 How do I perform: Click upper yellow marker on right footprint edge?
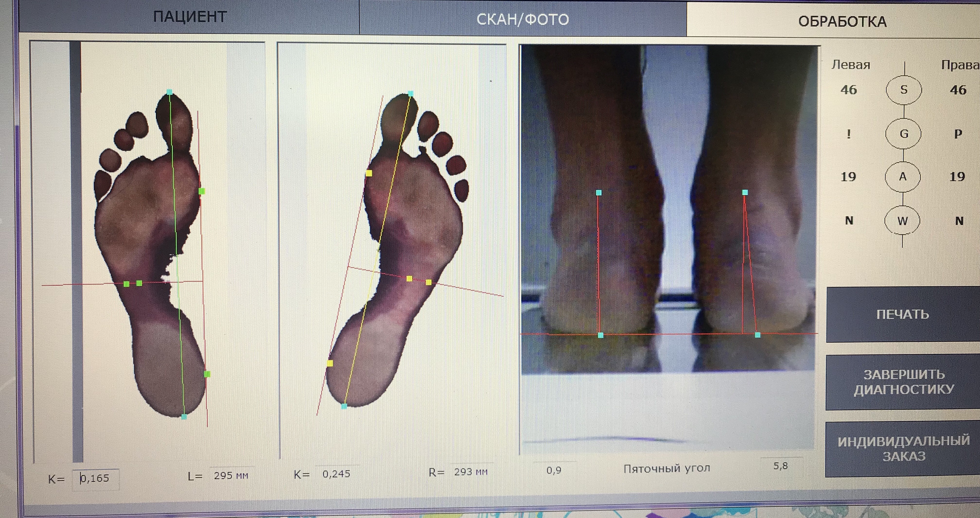[x=369, y=174]
